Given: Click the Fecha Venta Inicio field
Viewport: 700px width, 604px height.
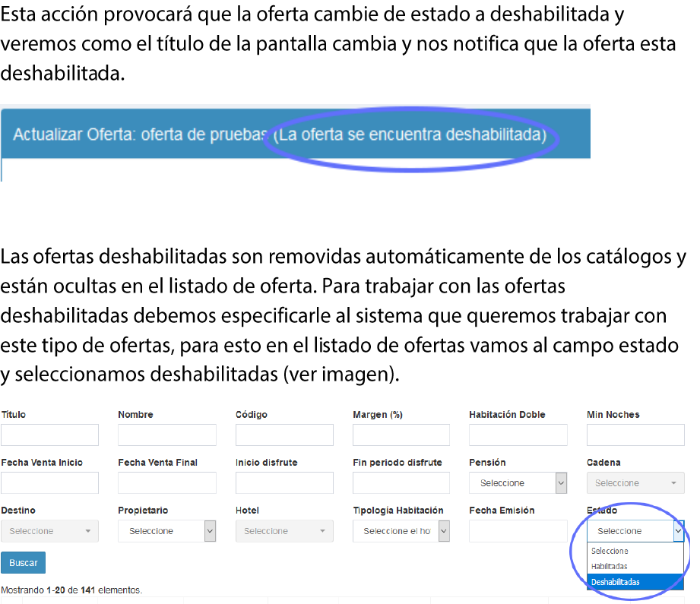Looking at the screenshot, I should coord(49,483).
